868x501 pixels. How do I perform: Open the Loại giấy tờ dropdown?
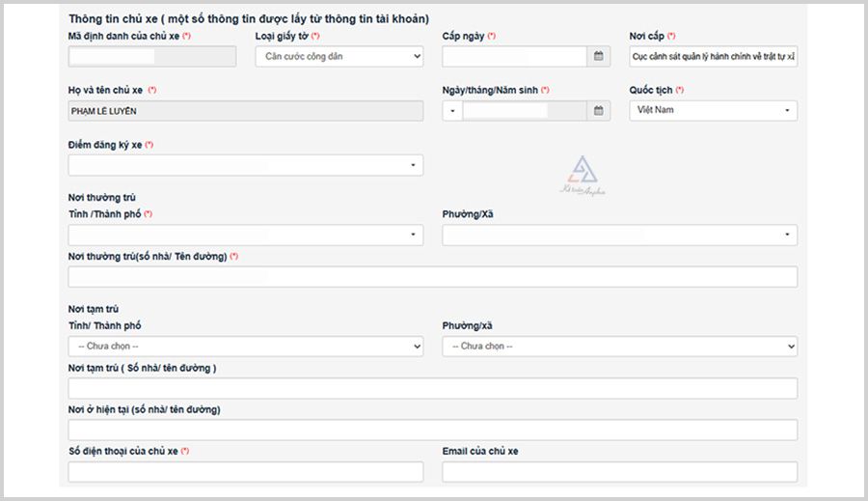click(x=339, y=57)
